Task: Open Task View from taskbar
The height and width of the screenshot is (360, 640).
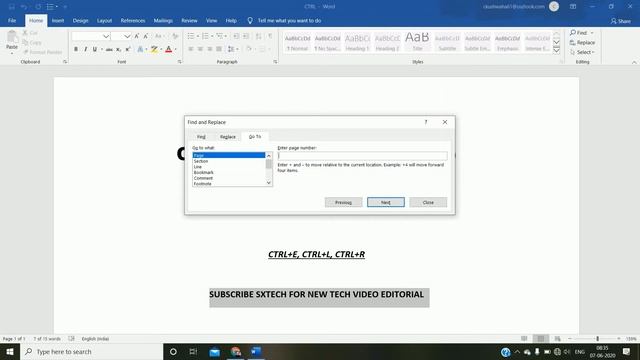Action: (x=193, y=352)
